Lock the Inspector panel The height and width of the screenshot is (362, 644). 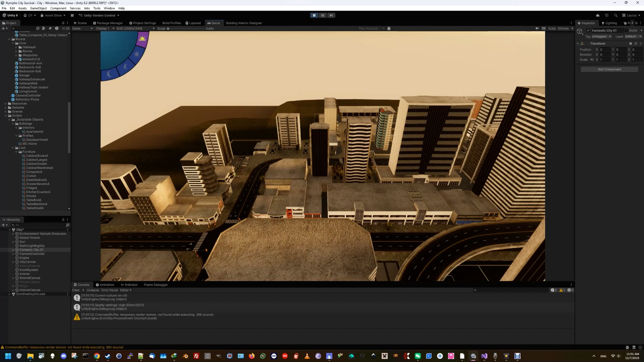click(x=636, y=23)
